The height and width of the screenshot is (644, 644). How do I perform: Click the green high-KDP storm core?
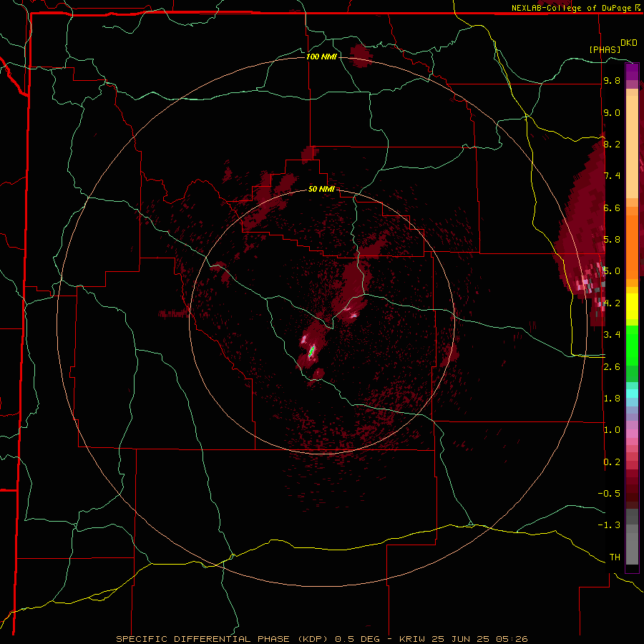312,351
